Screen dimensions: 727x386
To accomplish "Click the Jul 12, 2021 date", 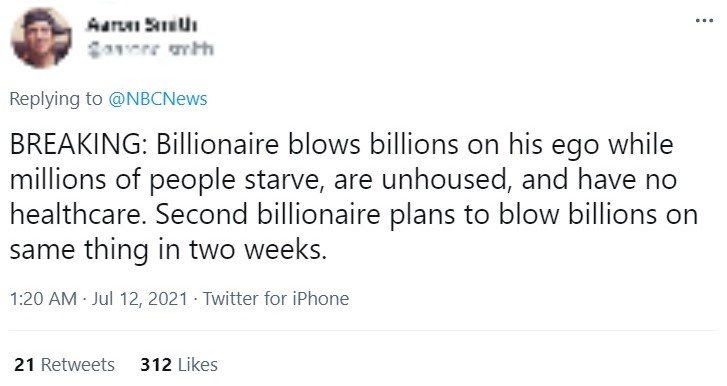I will point(140,298).
